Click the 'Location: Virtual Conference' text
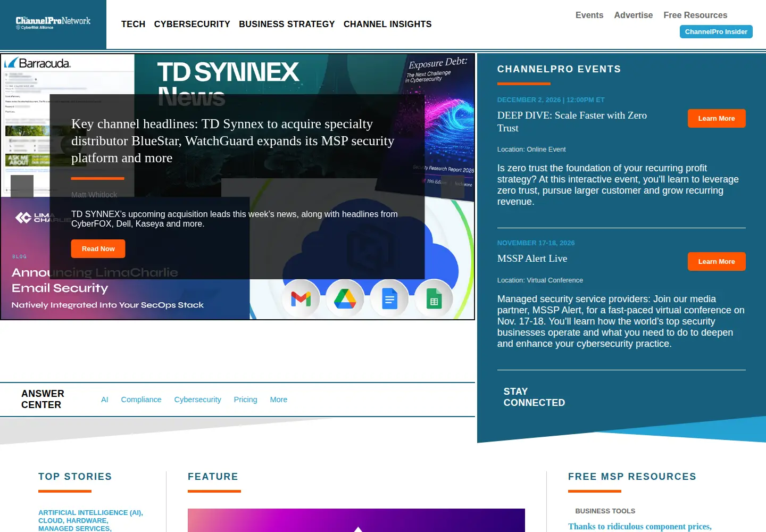Viewport: 766px width, 532px height. point(540,280)
